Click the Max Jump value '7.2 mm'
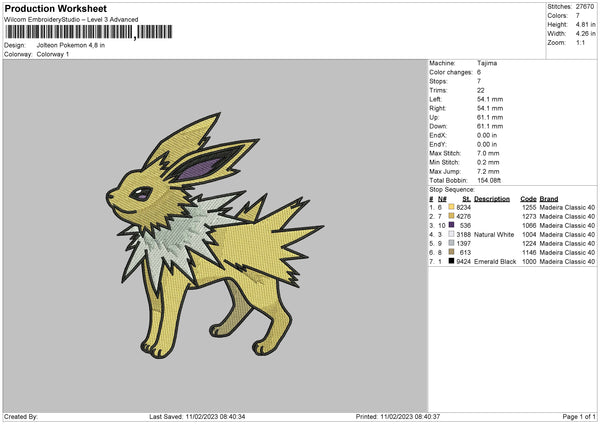Screen dimensions: 600x424 pyautogui.click(x=488, y=171)
